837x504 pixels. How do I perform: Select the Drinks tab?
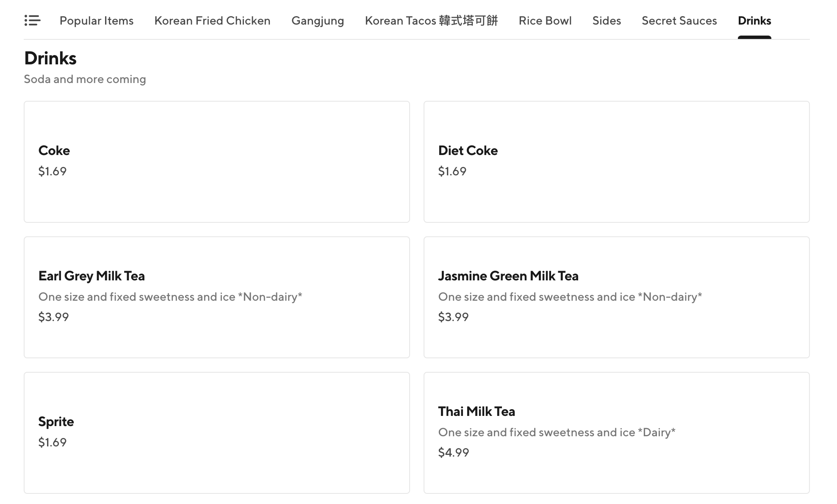pyautogui.click(x=754, y=20)
